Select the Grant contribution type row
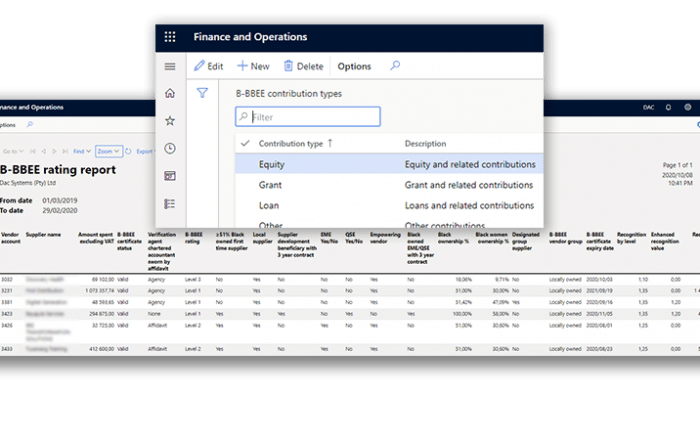700x441 pixels. (270, 185)
